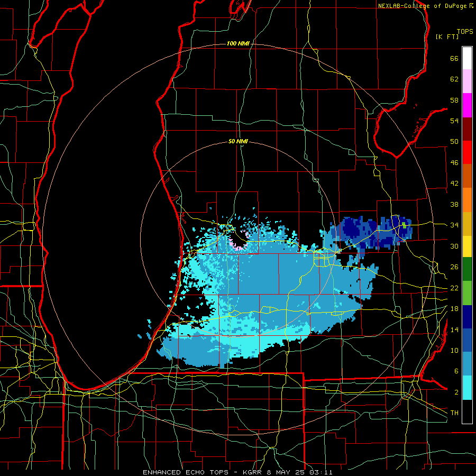Click the legend value 50
The height and width of the screenshot is (476, 476).
(x=454, y=142)
